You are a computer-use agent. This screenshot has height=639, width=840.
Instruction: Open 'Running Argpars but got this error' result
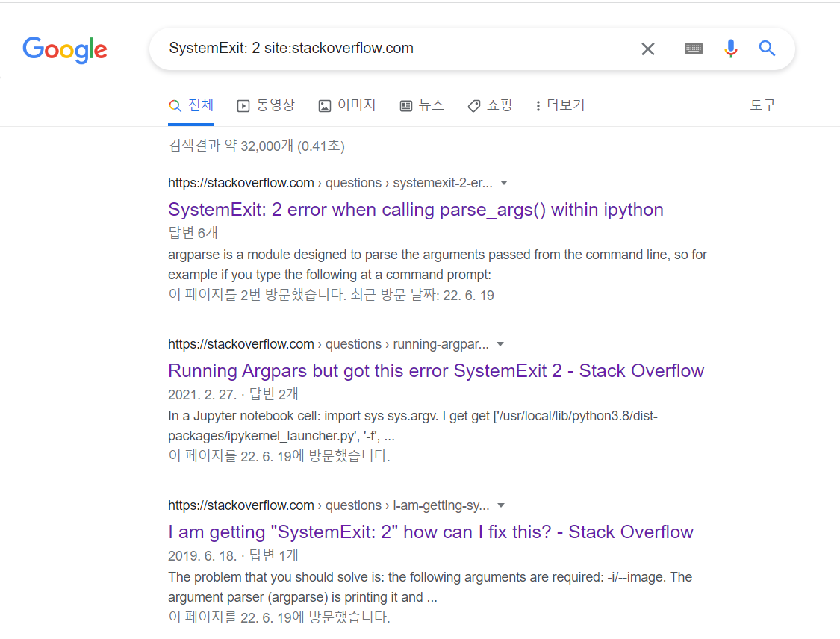tap(436, 371)
